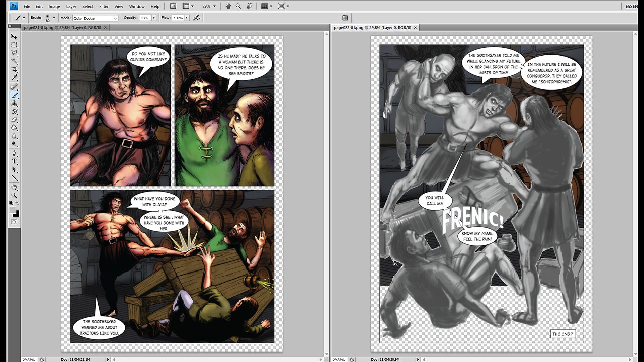Toggle the Brushes panel icon in options bar
The image size is (644, 362).
[x=345, y=18]
